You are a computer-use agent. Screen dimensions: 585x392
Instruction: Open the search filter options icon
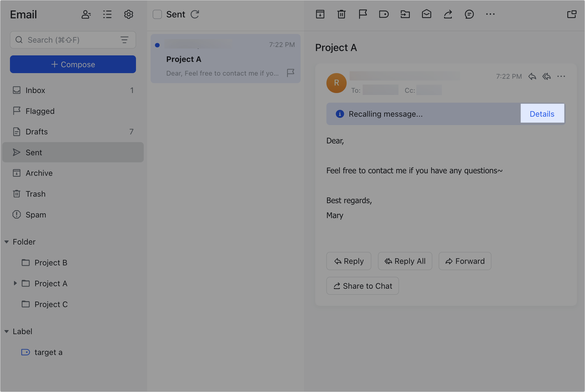(x=124, y=40)
